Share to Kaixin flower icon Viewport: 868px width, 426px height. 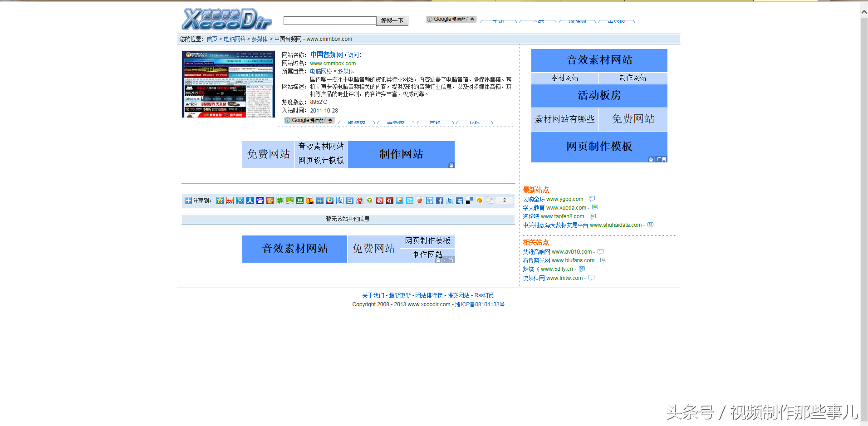[270, 201]
